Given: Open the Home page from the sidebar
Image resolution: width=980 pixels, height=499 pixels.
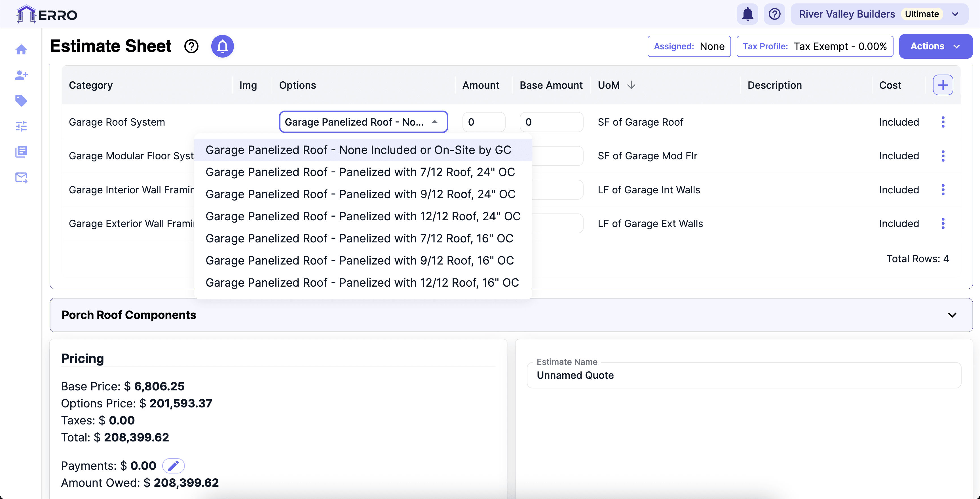Looking at the screenshot, I should pyautogui.click(x=21, y=49).
